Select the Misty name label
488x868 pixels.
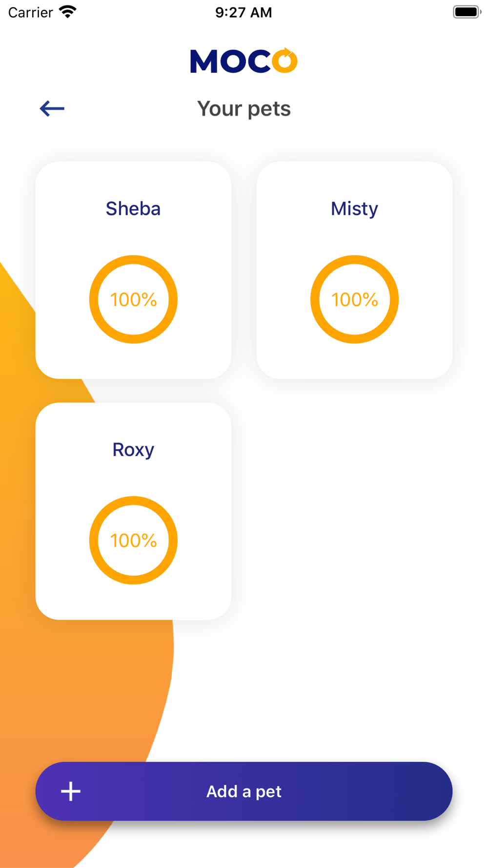point(355,209)
